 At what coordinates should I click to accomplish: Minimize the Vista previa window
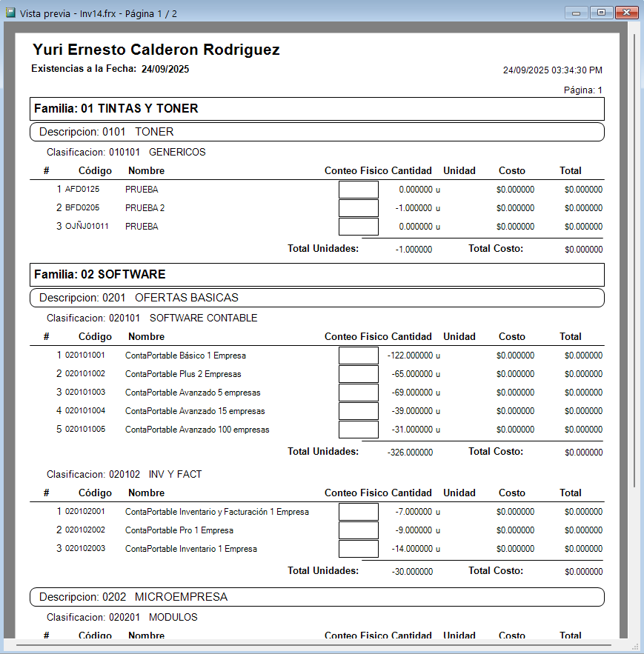click(x=577, y=13)
